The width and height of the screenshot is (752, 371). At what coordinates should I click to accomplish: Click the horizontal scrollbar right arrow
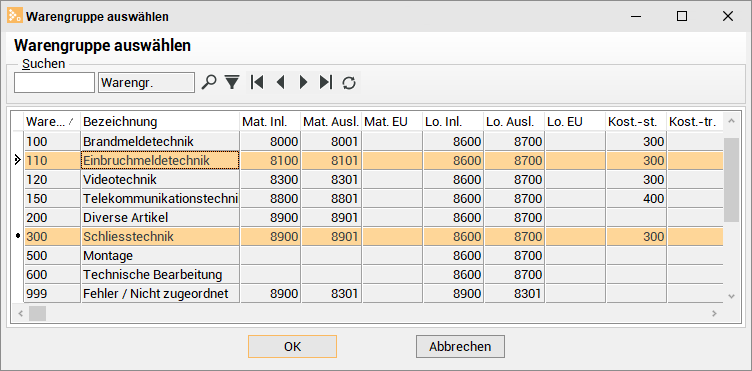[714, 313]
